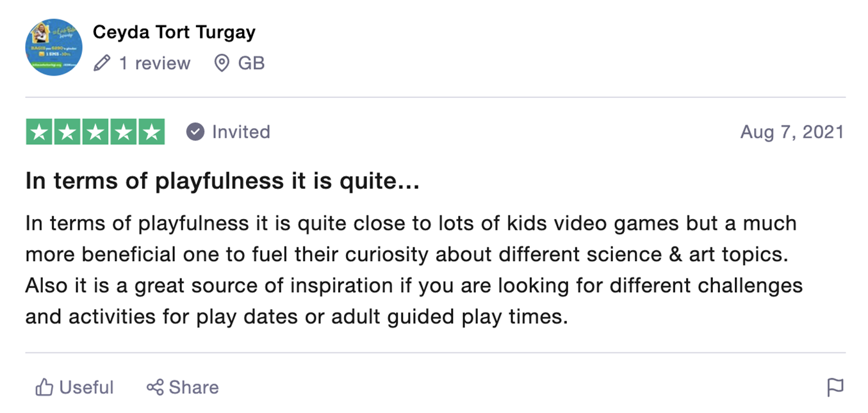Viewport: 868px width, 413px height.
Task: Click the Invited label text
Action: [x=241, y=132]
